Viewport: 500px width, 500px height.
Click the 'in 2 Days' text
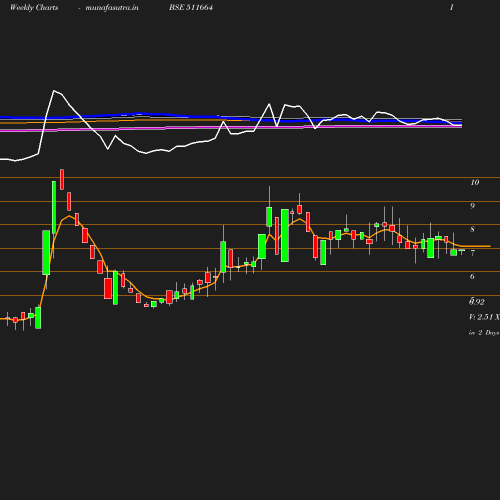click(x=484, y=333)
